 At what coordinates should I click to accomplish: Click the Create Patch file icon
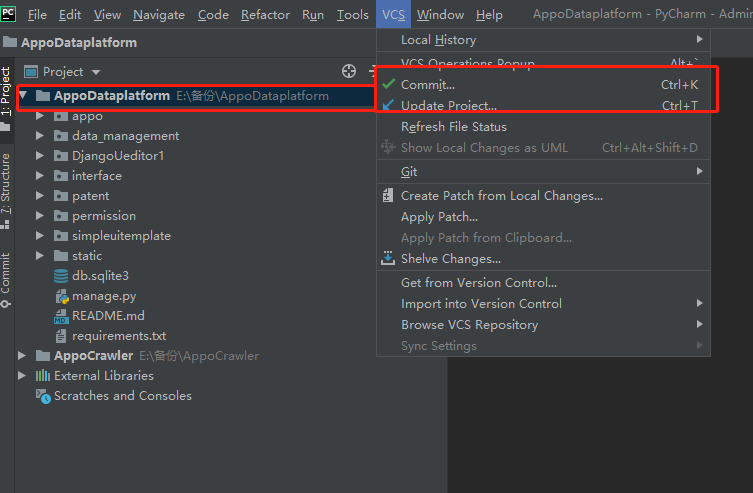pos(388,195)
